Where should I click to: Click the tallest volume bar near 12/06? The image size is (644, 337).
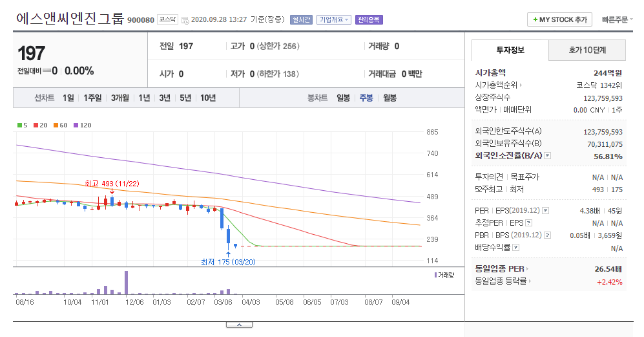tap(126, 283)
